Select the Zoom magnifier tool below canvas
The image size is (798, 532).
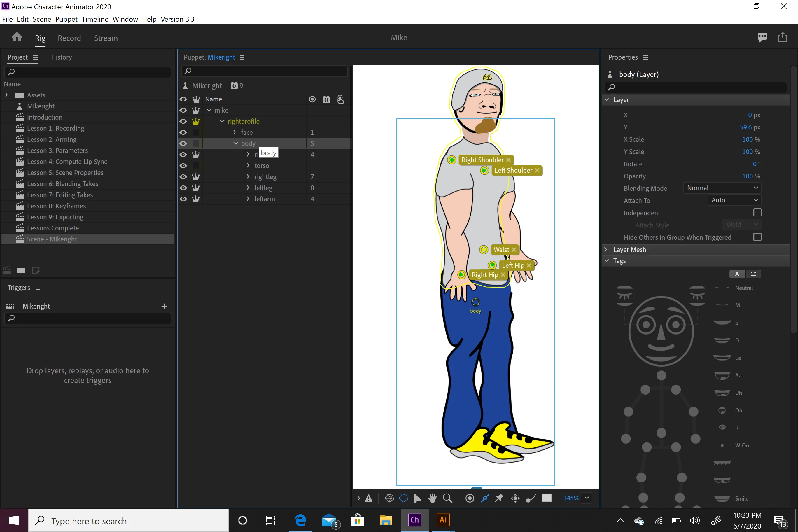[x=447, y=498]
